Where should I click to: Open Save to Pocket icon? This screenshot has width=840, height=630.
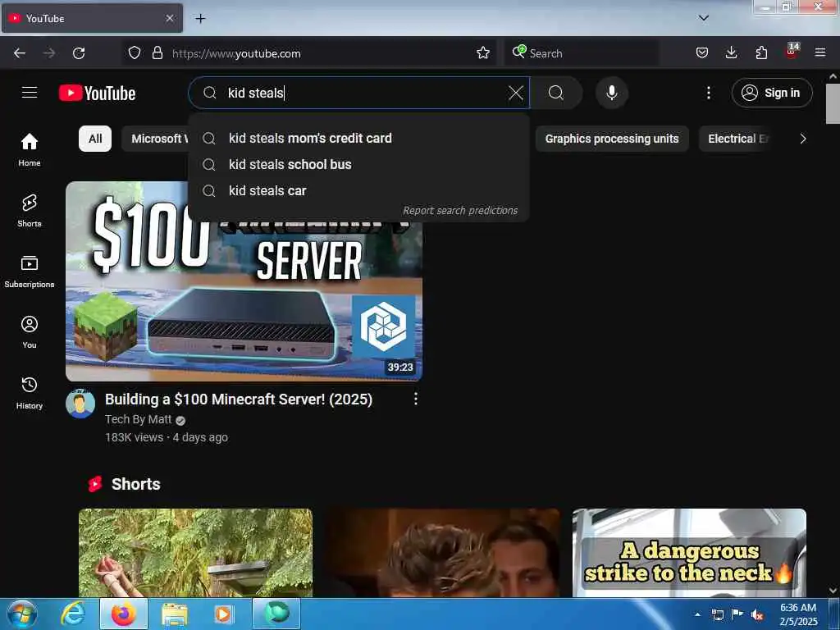coord(702,53)
